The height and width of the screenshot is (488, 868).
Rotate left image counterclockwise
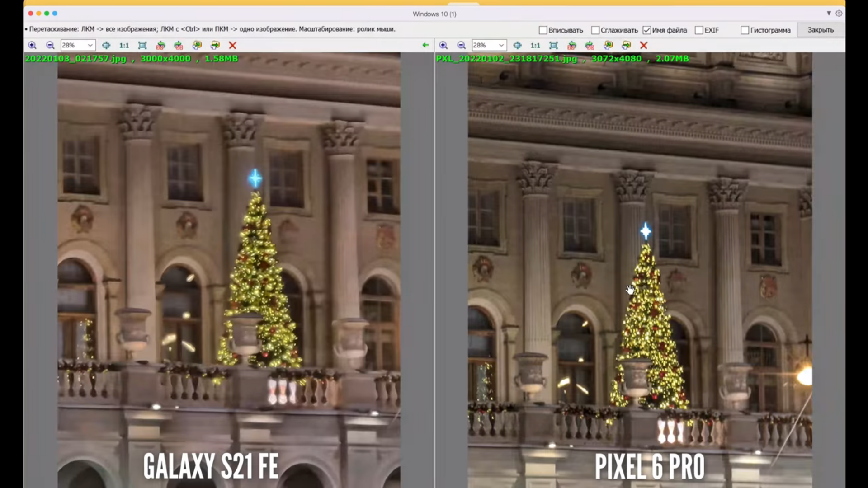coord(160,45)
